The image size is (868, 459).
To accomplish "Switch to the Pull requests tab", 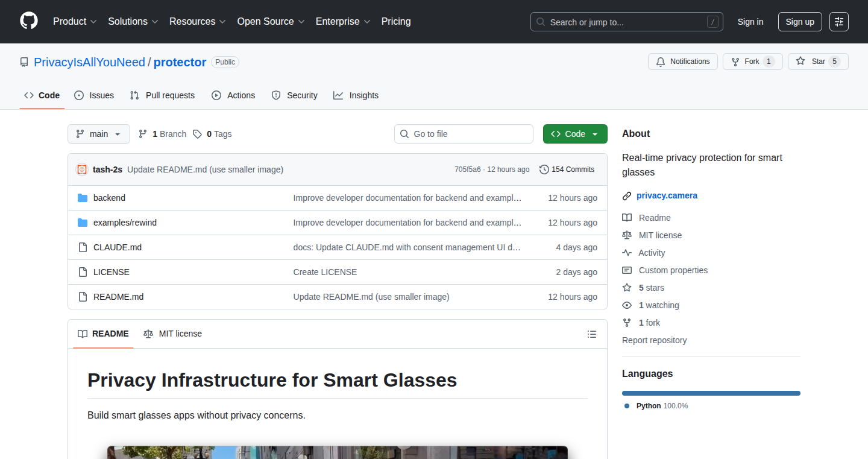I will [162, 95].
